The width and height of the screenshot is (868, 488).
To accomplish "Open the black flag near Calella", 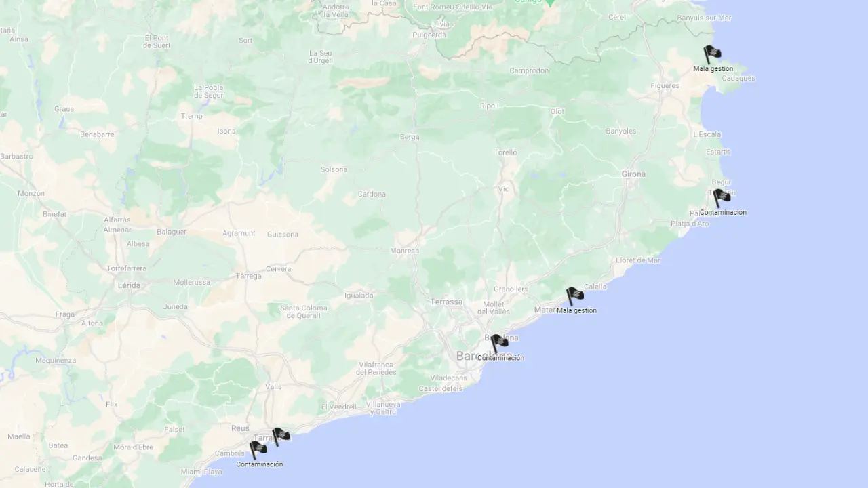I will tap(574, 296).
